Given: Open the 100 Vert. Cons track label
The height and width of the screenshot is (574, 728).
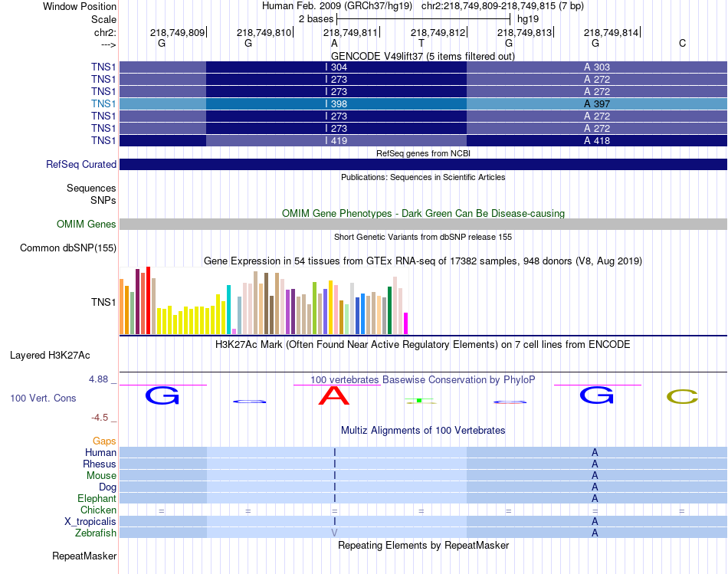Looking at the screenshot, I should (43, 398).
